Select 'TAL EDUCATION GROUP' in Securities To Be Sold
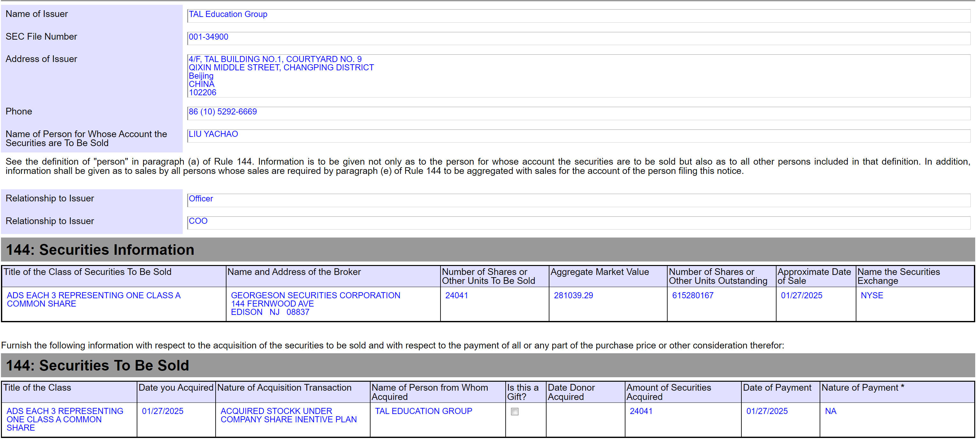Viewport: 980px width, 445px height. click(424, 411)
